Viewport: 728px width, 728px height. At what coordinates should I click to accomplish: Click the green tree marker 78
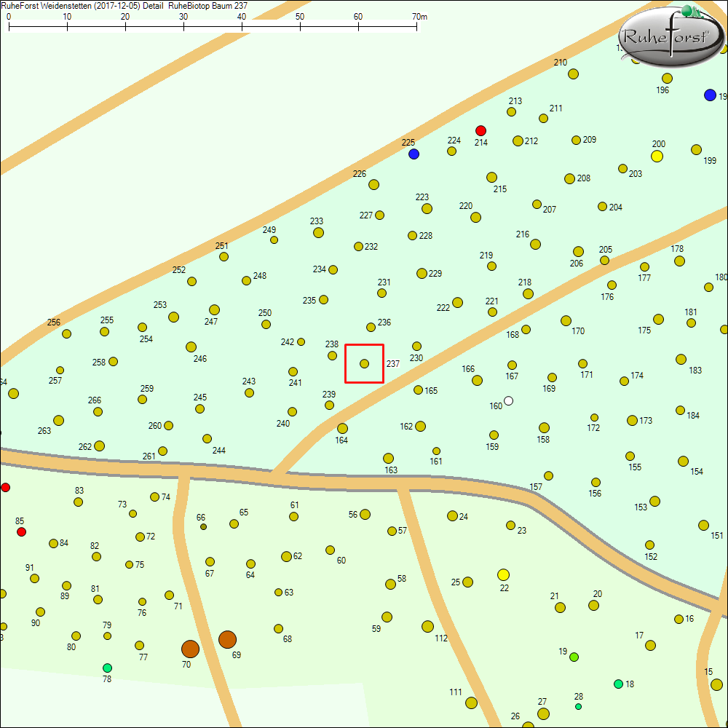click(x=107, y=668)
